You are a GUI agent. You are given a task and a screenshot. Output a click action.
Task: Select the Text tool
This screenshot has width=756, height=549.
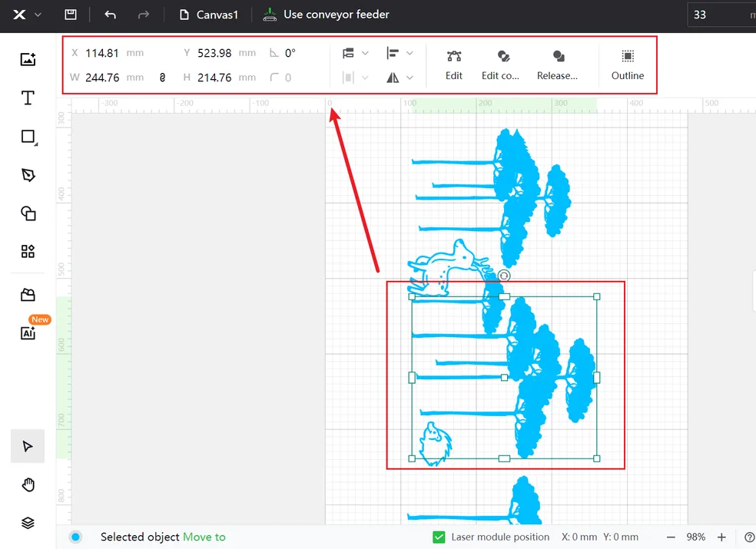(28, 98)
